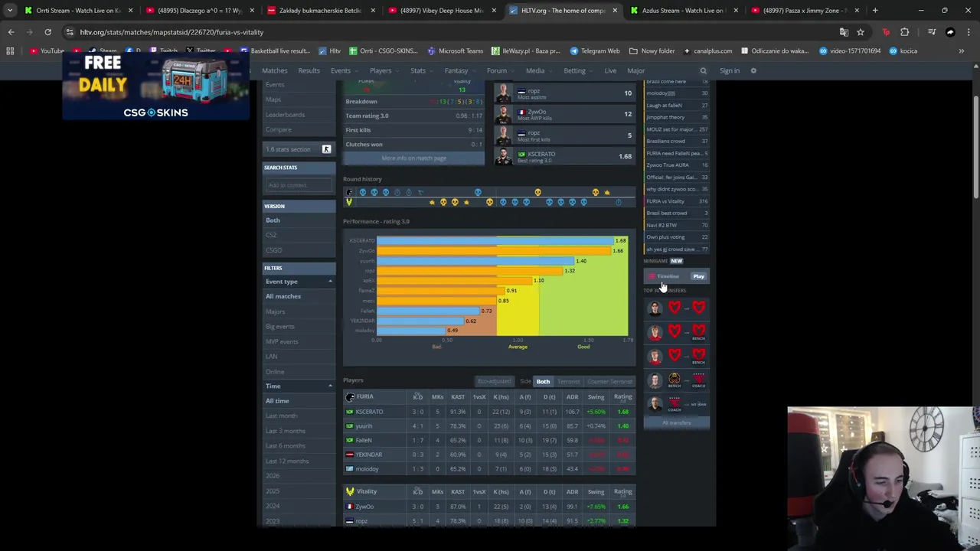980x551 pixels.
Task: Click the molodoy 0.49 rating bar in the chart
Action: (x=411, y=331)
